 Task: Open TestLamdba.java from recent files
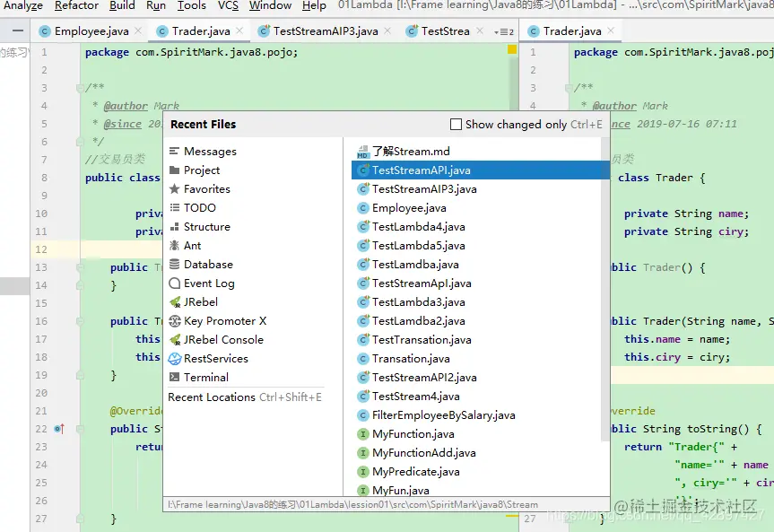(x=477, y=265)
